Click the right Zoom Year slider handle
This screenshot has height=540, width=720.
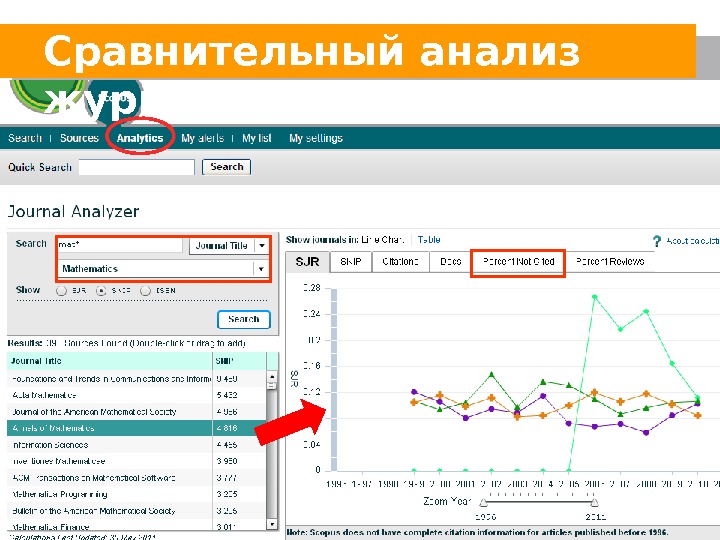click(594, 502)
